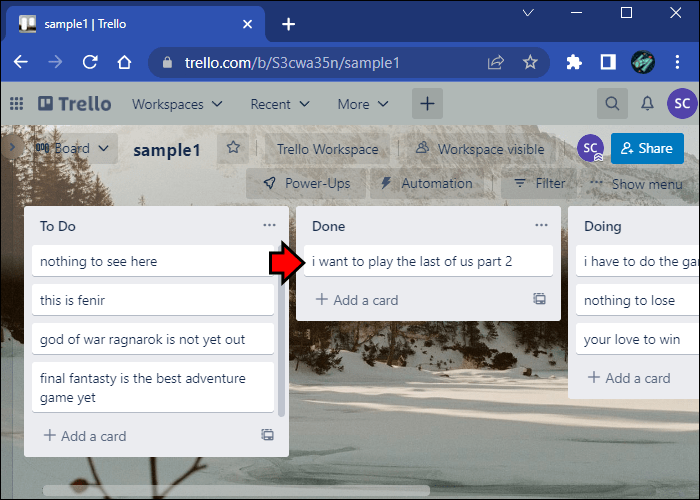Open card 'i have to do the ga...'
The width and height of the screenshot is (700, 500).
coord(638,261)
